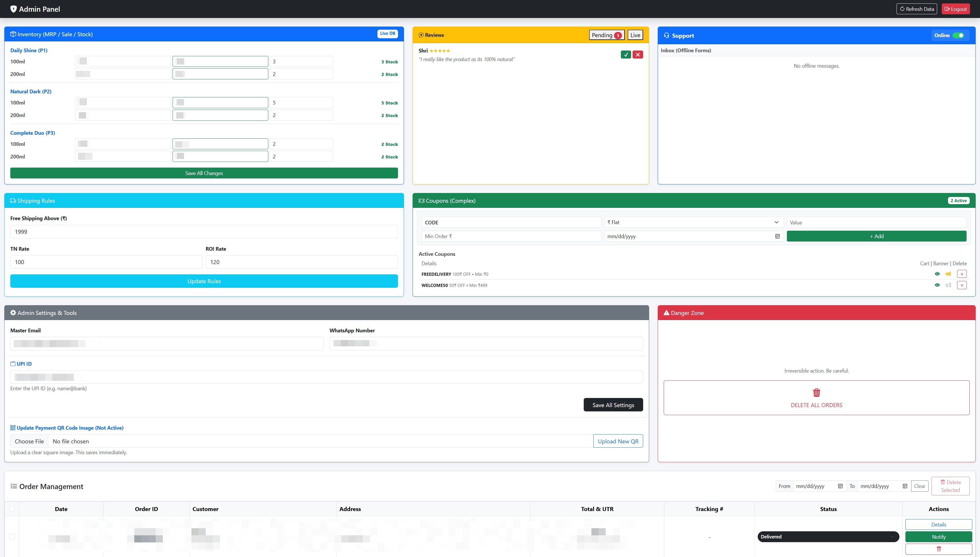Image resolution: width=980 pixels, height=557 pixels.
Task: Open the ₹ Flat coupon type dropdown
Action: (x=693, y=222)
